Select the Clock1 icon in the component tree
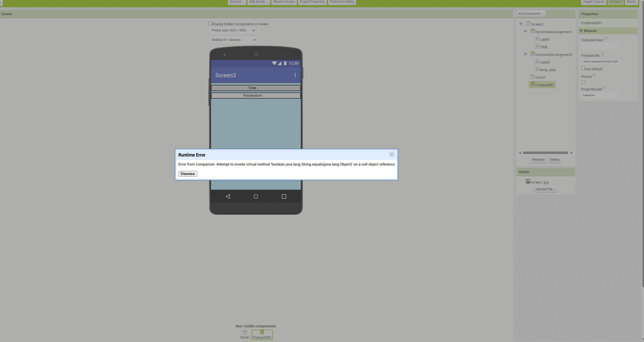The image size is (644, 342). [x=532, y=77]
